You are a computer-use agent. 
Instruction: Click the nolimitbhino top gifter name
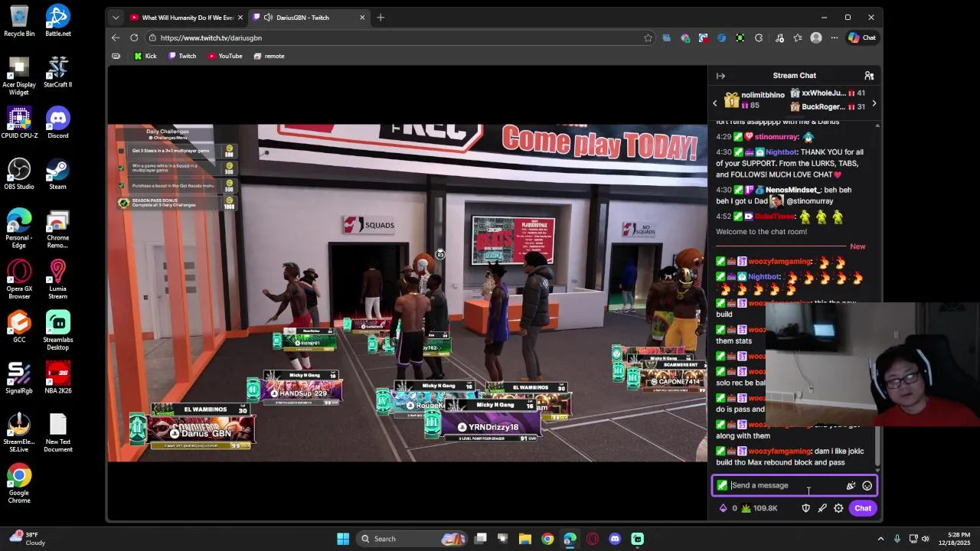763,95
